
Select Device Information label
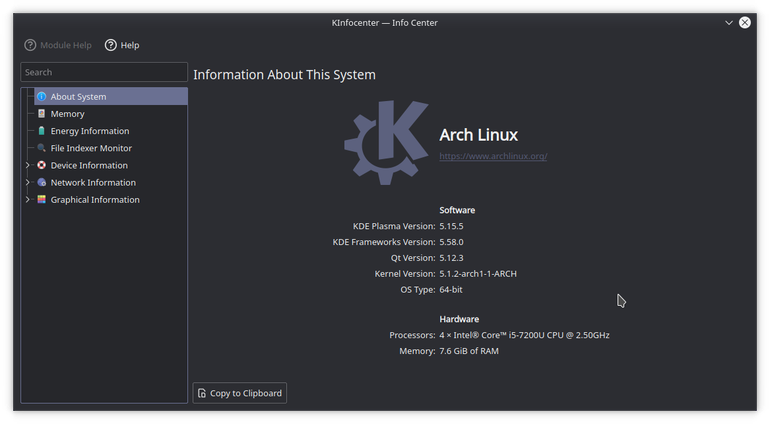point(89,165)
